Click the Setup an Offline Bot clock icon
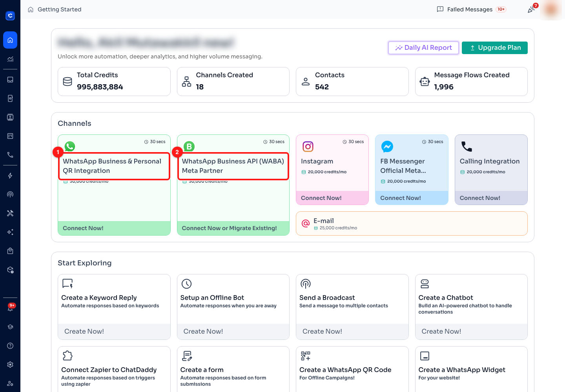The image size is (565, 392). (x=186, y=283)
